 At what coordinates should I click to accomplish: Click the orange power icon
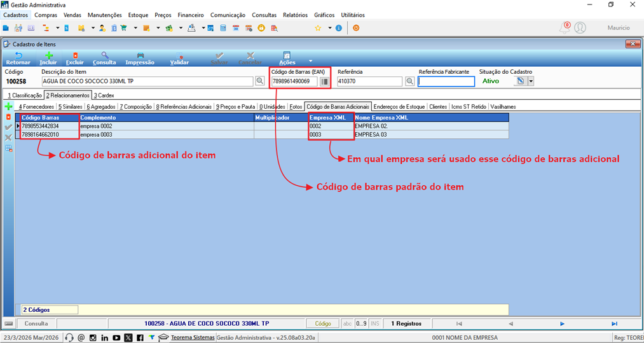click(356, 28)
